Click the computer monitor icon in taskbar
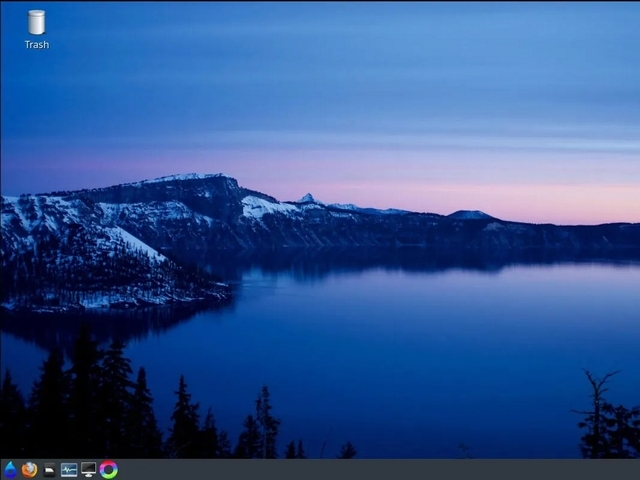 89,469
